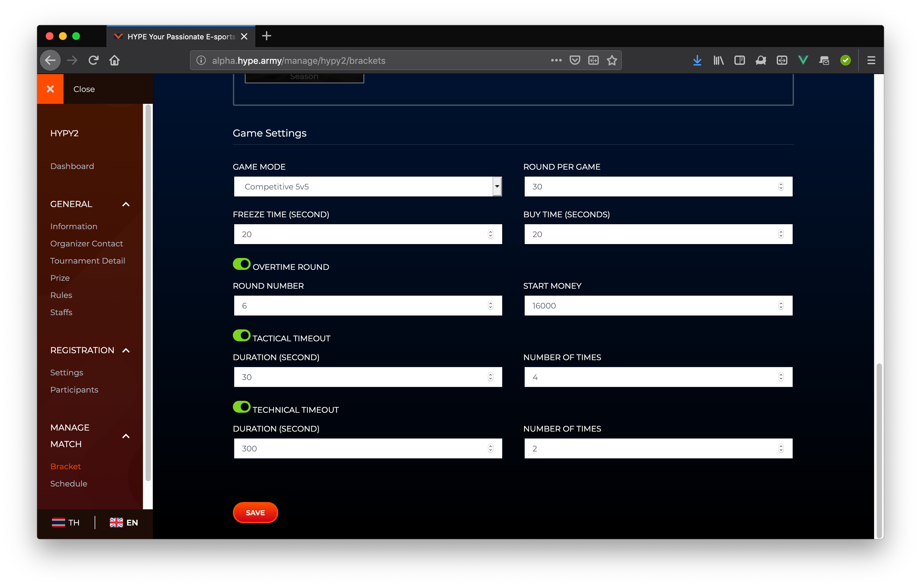Open the Library bookshelf icon
This screenshot has height=588, width=921.
pos(718,61)
